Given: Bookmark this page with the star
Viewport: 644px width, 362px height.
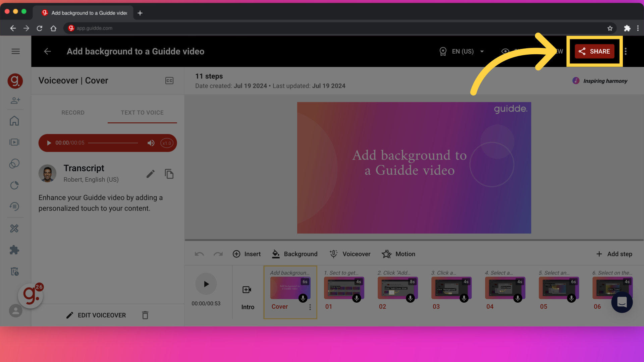Looking at the screenshot, I should click(x=610, y=28).
